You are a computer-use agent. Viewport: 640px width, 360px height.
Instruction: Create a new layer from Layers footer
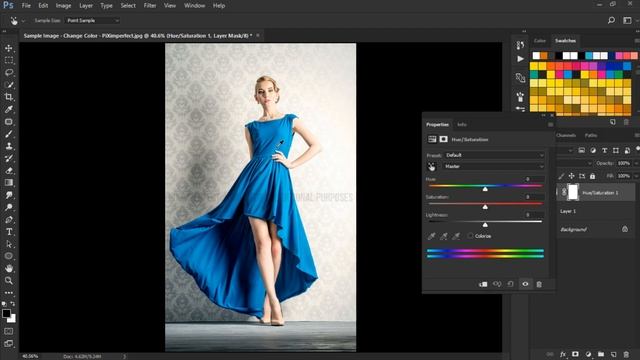613,354
